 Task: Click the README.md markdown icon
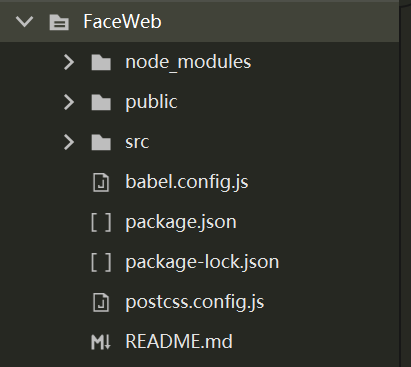click(101, 342)
